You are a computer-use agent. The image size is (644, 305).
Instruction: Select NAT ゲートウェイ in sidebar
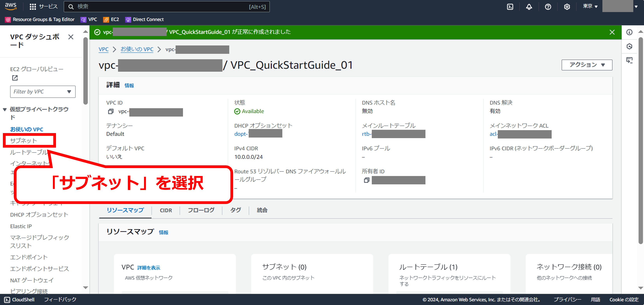32,280
